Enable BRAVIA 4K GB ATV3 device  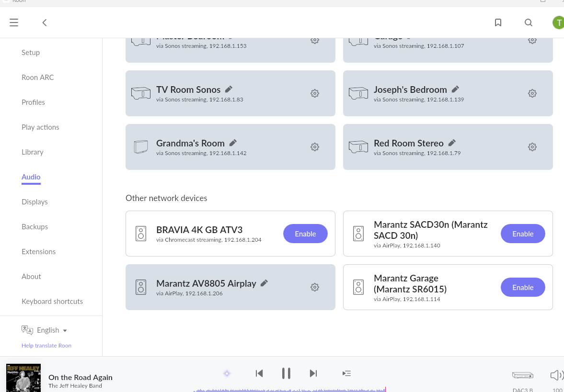[x=305, y=234]
